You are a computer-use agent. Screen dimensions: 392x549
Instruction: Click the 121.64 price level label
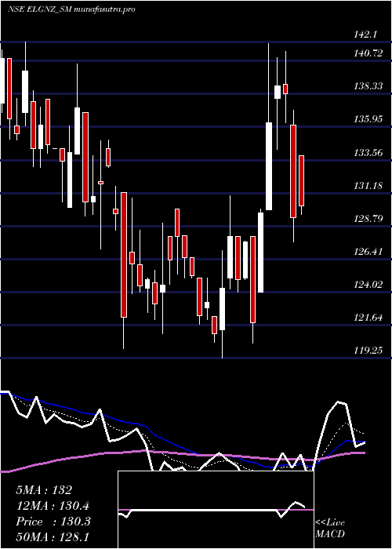pos(368,318)
